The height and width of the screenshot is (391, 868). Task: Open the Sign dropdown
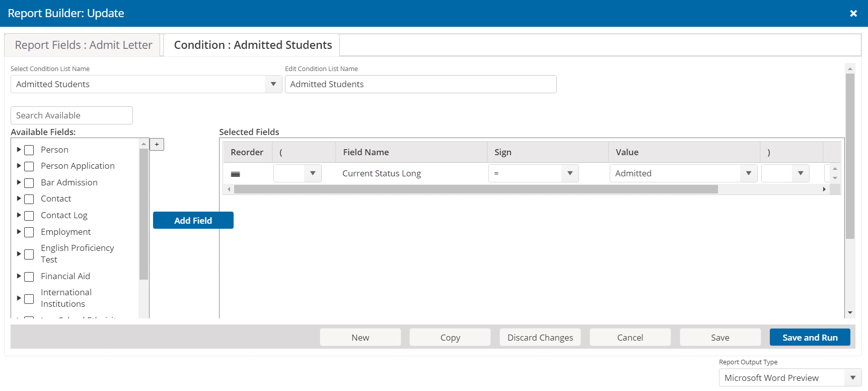(534, 173)
